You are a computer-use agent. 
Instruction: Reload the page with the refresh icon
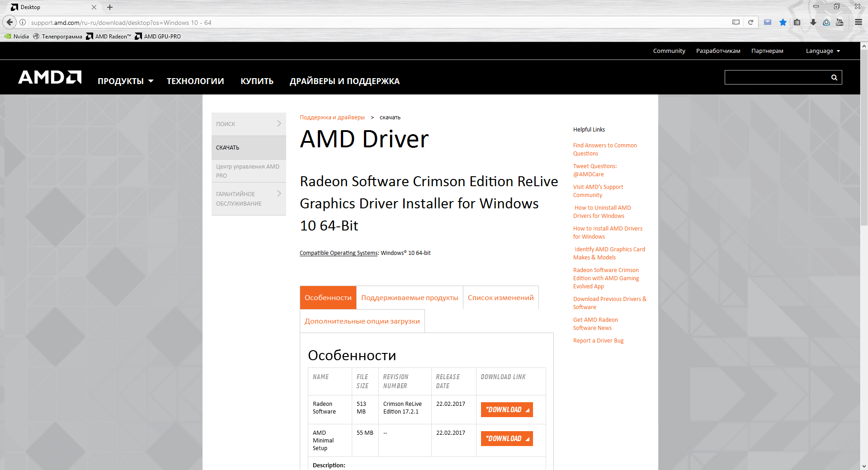coord(750,22)
